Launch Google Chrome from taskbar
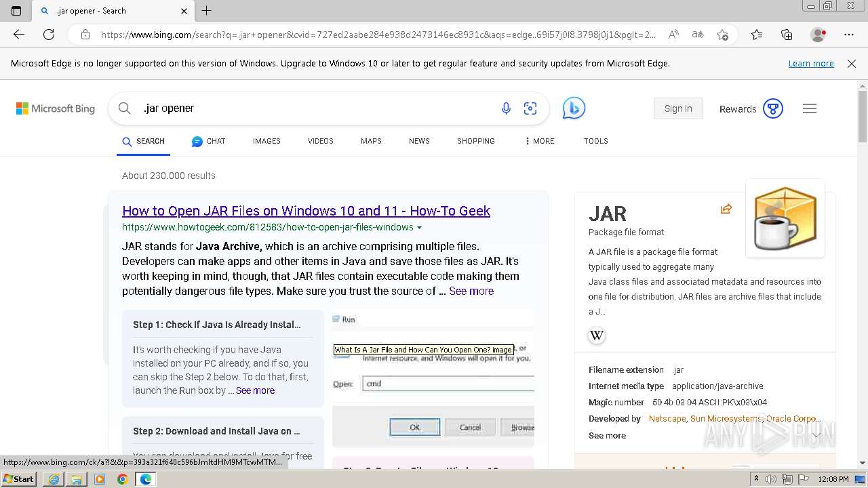The height and width of the screenshot is (488, 868). click(123, 479)
